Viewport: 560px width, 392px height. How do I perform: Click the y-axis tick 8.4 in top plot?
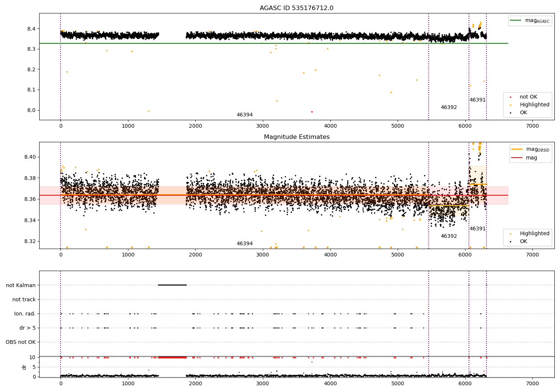(x=31, y=29)
